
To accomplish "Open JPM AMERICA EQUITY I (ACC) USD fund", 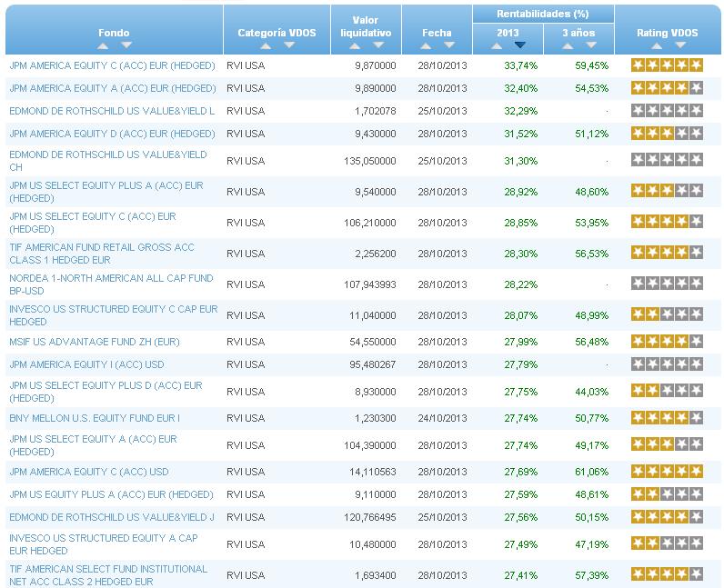I will 88,364.
